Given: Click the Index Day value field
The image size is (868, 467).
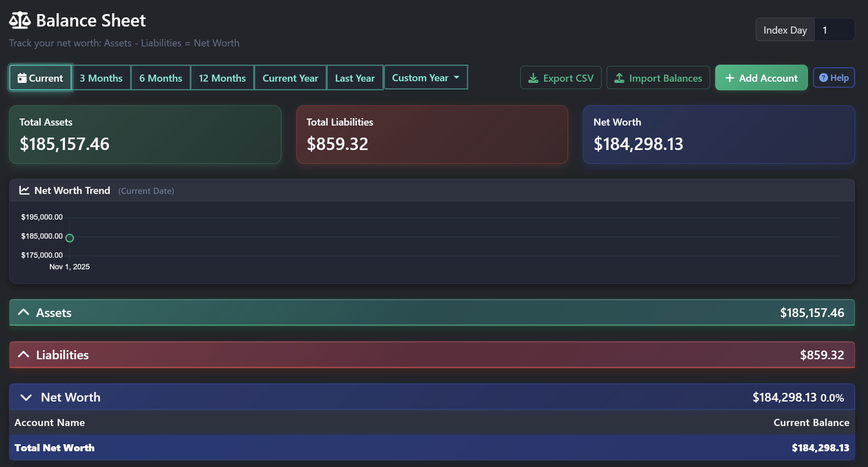Looking at the screenshot, I should tap(834, 29).
